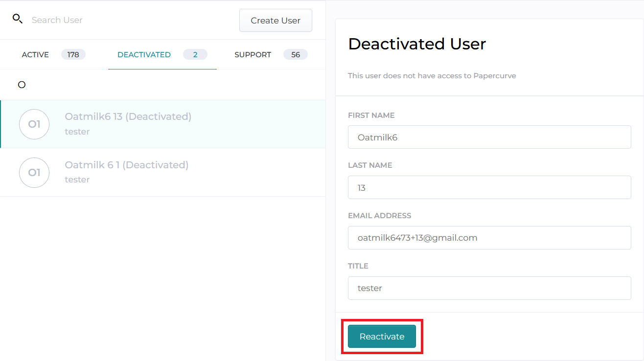
Task: Click the avatar of Oatmilk 6 1
Action: click(x=34, y=173)
